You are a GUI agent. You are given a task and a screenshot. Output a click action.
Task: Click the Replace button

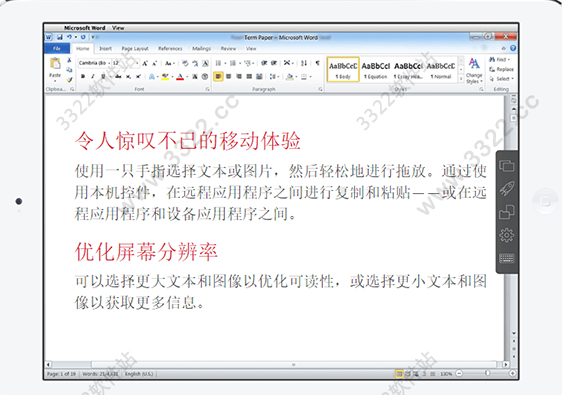click(x=501, y=69)
